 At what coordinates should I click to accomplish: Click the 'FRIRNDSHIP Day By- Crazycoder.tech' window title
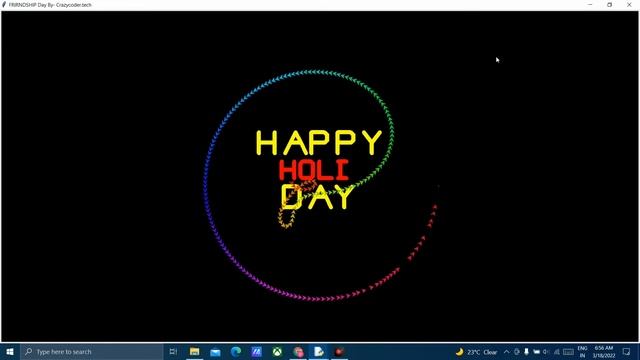(x=50, y=5)
